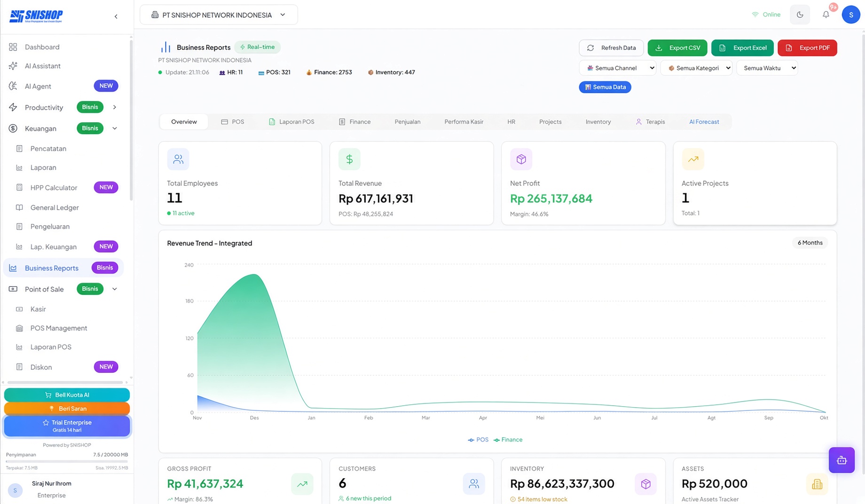
Task: Click the Net Profit box icon
Action: click(x=521, y=159)
